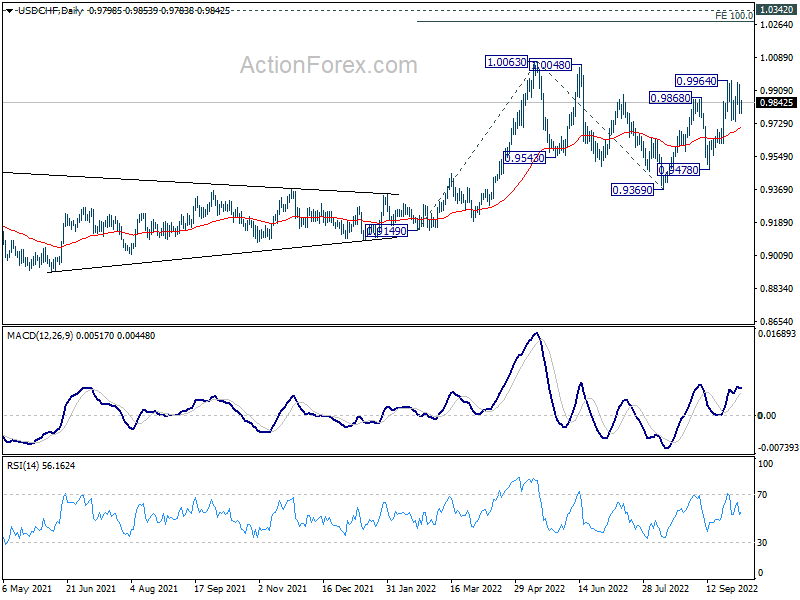This screenshot has width=800, height=600.
Task: Click the RSI 70 level label
Action: pos(762,494)
